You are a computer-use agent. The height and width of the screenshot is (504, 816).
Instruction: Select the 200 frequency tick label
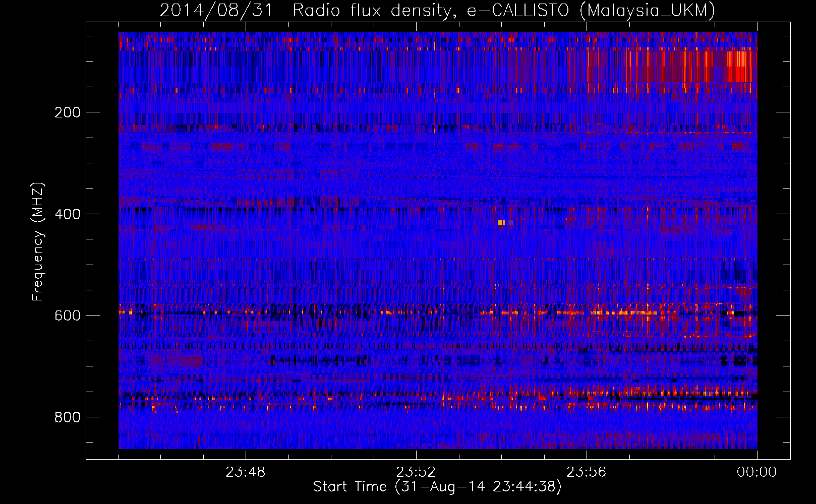point(68,112)
